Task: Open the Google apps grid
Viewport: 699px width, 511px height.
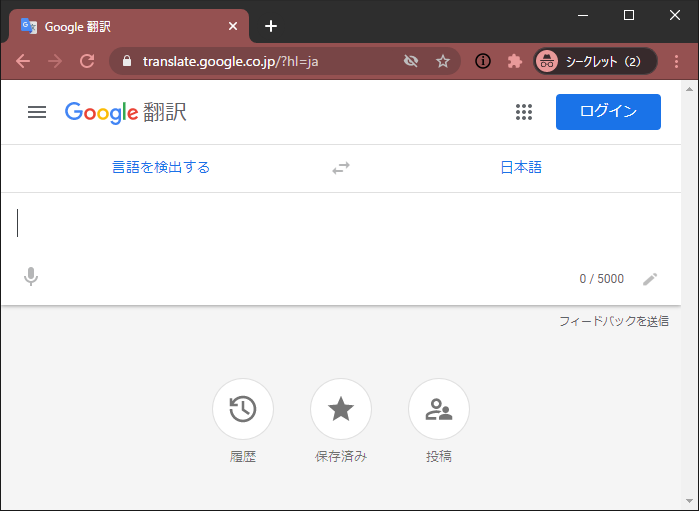Action: click(x=524, y=112)
